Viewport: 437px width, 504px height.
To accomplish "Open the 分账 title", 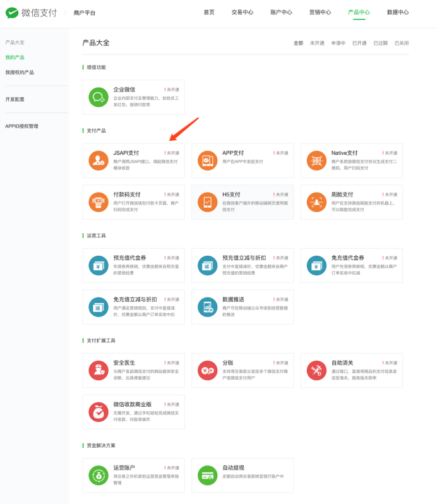I will [228, 363].
